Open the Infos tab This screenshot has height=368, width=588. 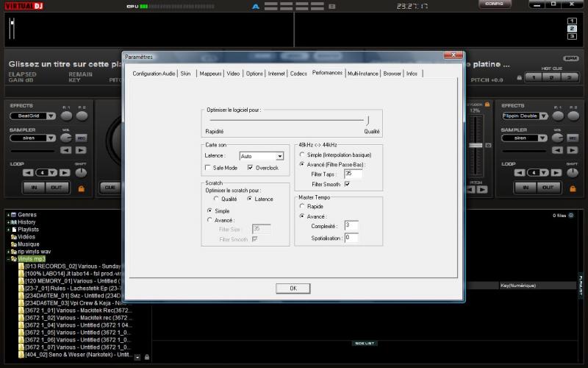coord(412,74)
